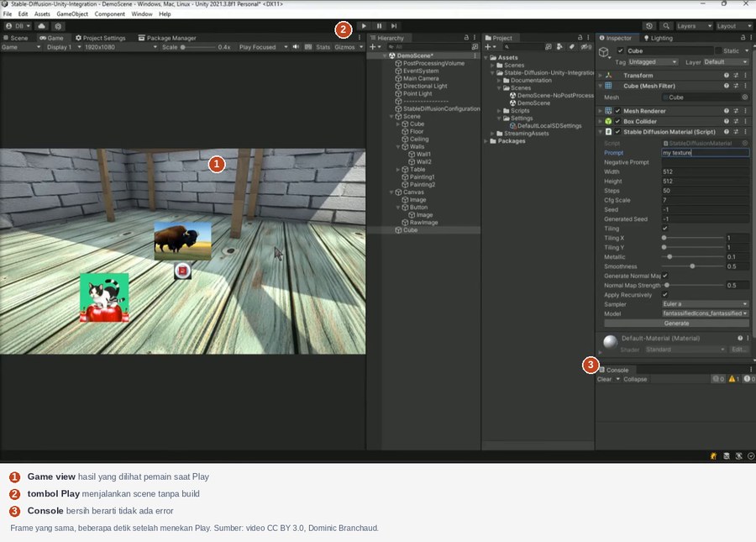Open the Component menu
Screen dimensions: 756x542
[109, 14]
